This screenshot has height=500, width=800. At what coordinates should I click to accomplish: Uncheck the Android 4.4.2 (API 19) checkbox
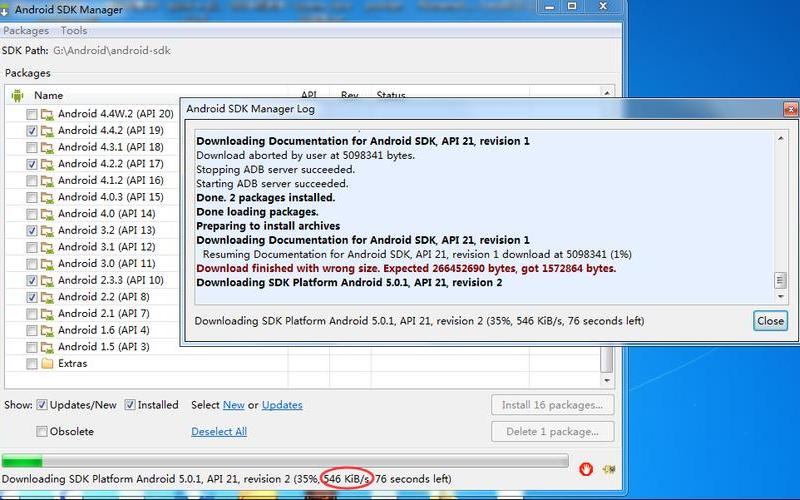[x=32, y=131]
